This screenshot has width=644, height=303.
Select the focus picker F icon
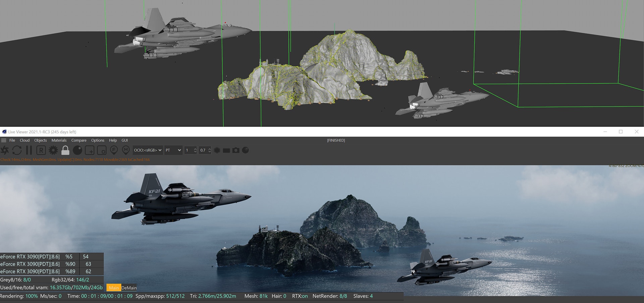tap(114, 150)
